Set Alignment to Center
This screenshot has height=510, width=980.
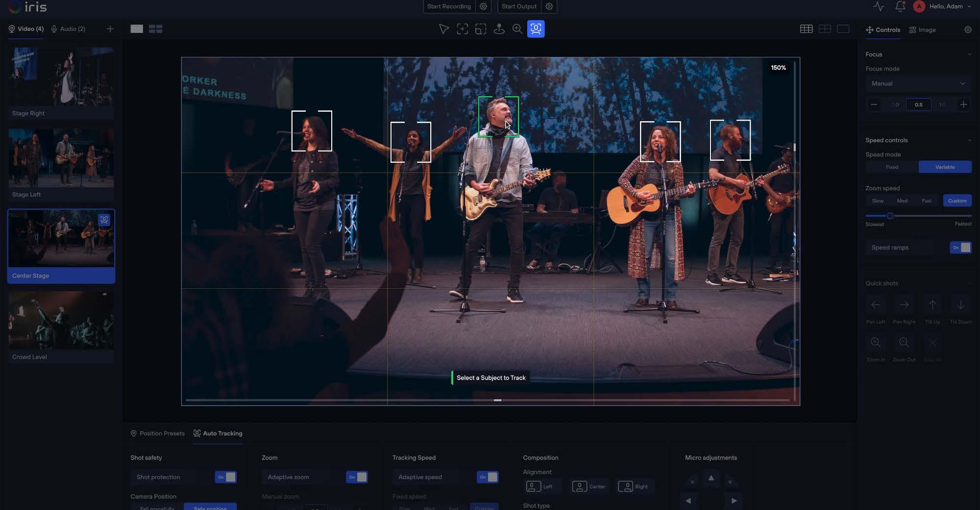[589, 486]
